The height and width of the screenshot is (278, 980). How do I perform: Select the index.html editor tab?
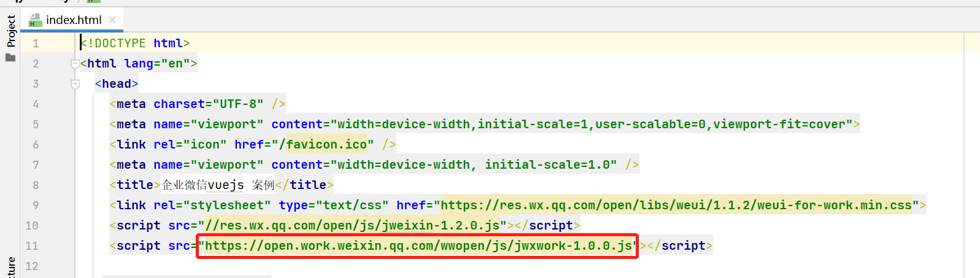pos(72,20)
